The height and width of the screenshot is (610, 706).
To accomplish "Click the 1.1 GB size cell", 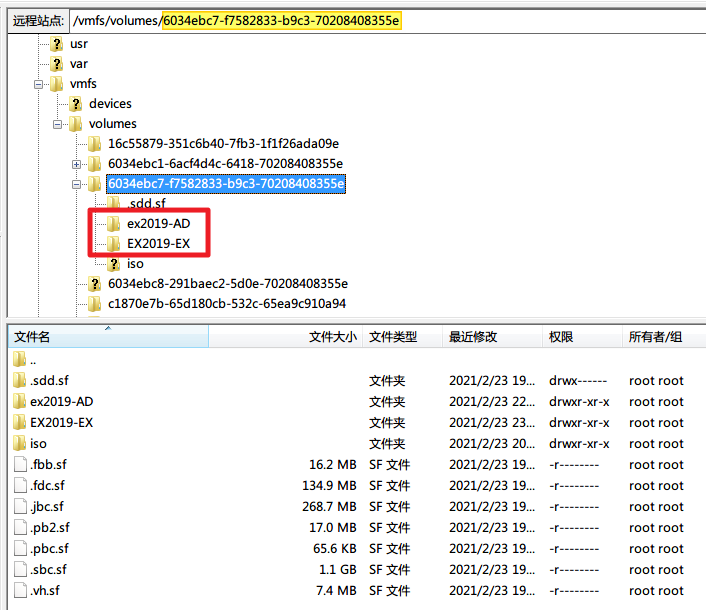I will coord(338,570).
